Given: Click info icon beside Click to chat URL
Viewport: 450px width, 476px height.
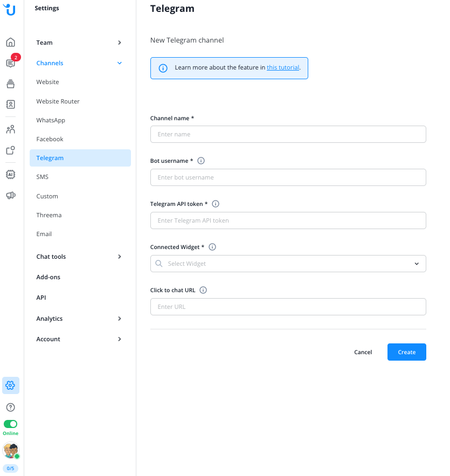Looking at the screenshot, I should point(203,290).
